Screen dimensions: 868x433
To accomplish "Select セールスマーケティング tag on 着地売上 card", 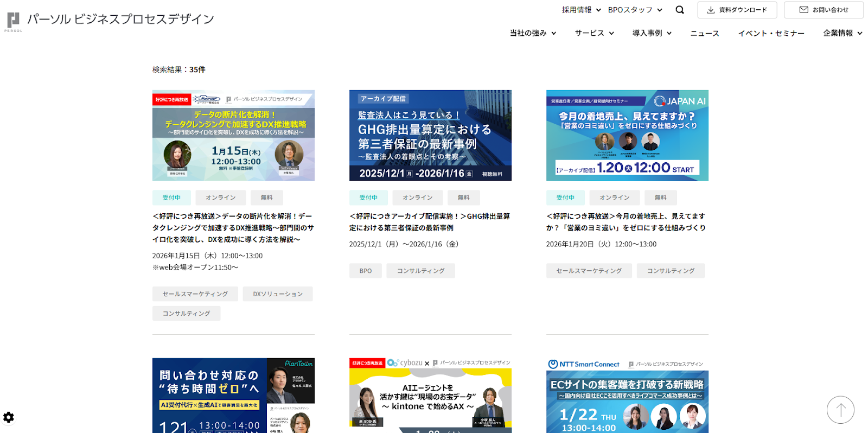I will (589, 271).
